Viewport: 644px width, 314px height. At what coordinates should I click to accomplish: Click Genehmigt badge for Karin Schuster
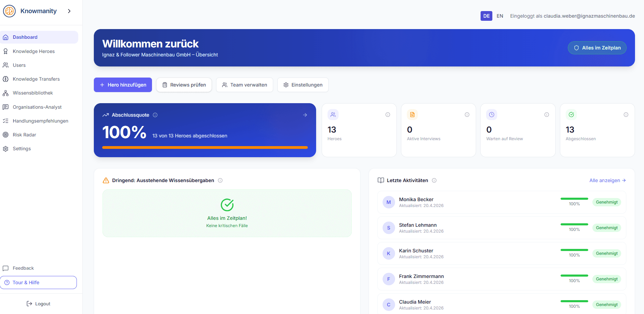607,253
